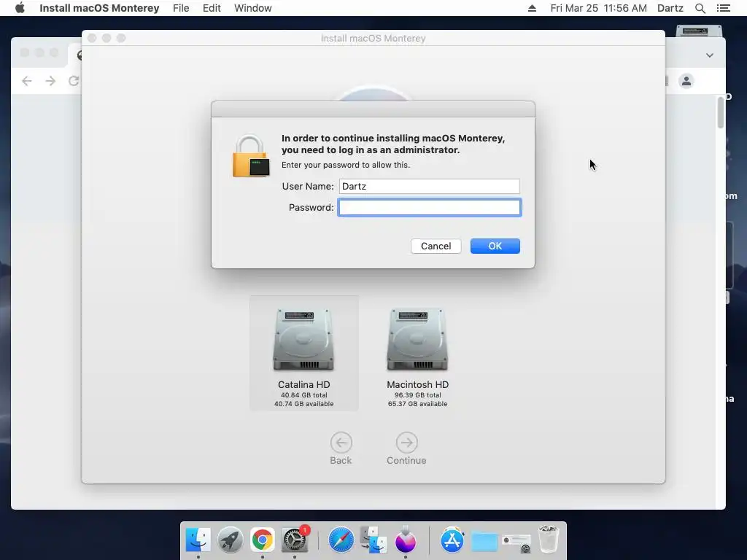Expand the tab search chevron in Chrome
The image size is (747, 560).
[709, 55]
